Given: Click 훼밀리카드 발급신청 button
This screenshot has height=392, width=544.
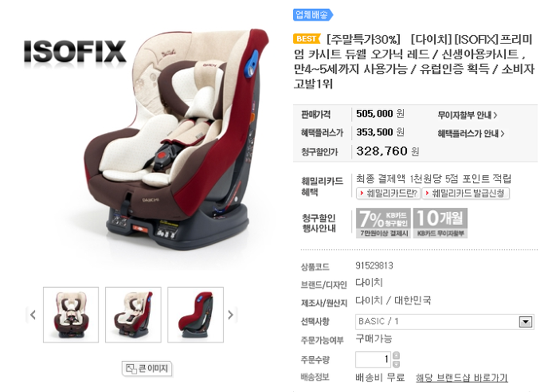Looking at the screenshot, I should click(x=466, y=194).
